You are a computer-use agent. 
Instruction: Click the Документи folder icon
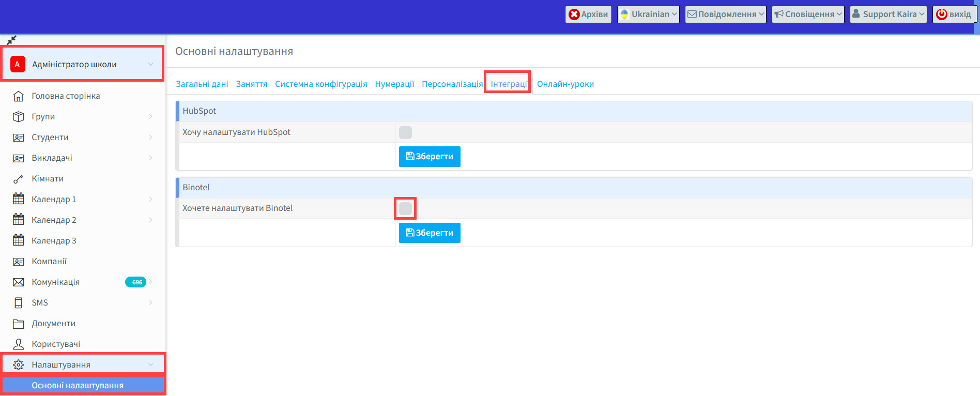point(19,324)
